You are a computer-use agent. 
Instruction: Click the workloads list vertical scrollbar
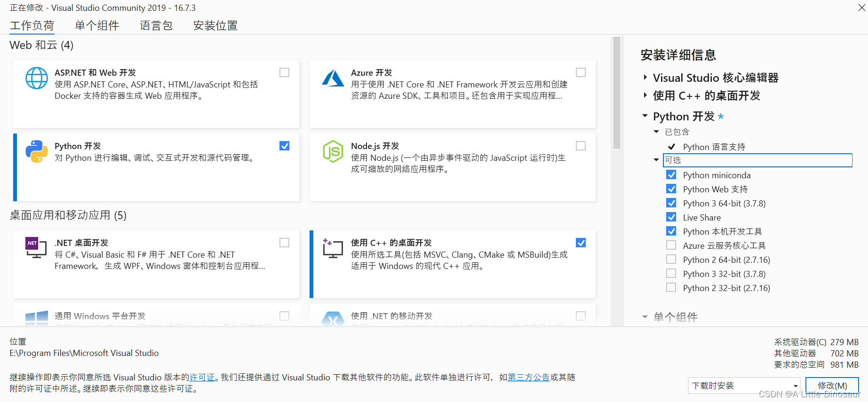point(617,93)
